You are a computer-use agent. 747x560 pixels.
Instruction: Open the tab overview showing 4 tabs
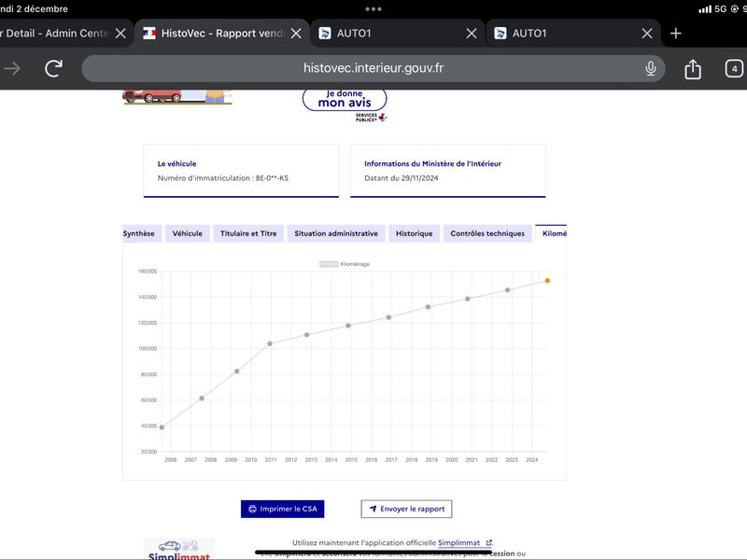734,68
